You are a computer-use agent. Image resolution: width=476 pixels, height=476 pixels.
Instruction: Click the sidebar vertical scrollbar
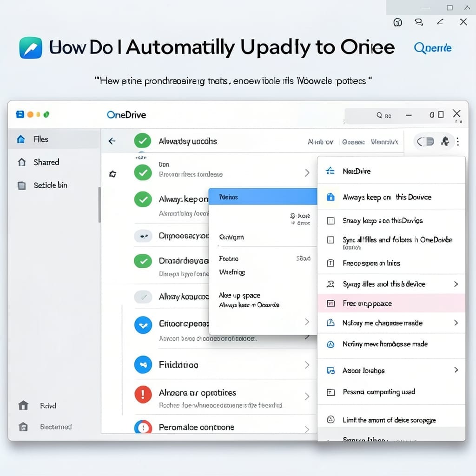[99, 205]
